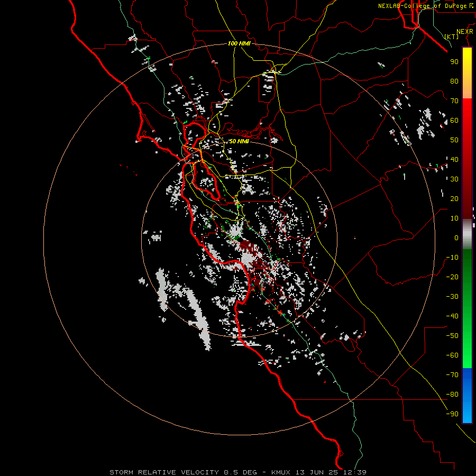This screenshot has height=476, width=476.
Task: Click the -20 scale value
Action: [452, 277]
